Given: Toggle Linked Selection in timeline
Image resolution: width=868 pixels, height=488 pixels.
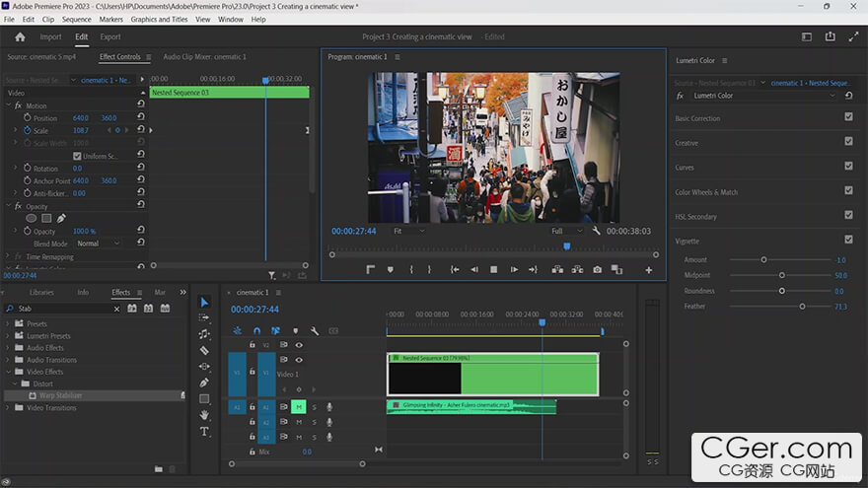Looking at the screenshot, I should click(275, 330).
